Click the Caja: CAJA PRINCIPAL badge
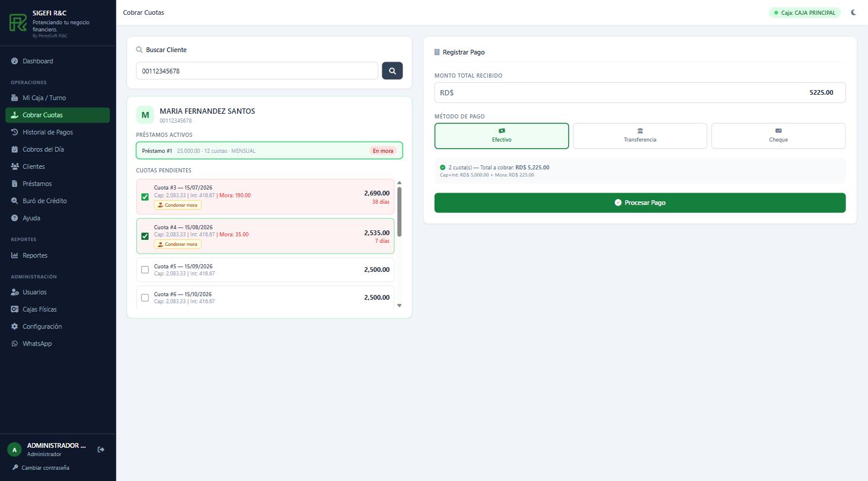 click(x=805, y=12)
